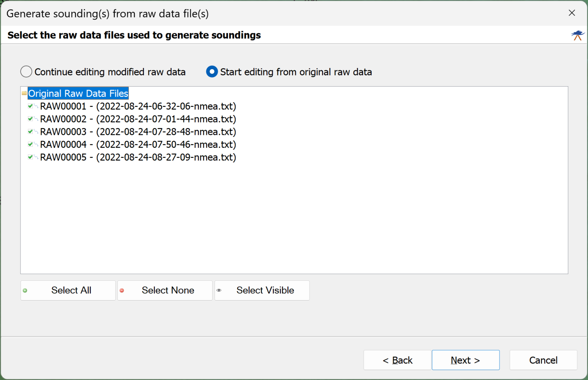The height and width of the screenshot is (380, 588).
Task: Uncheck the RAW00001 file checkbox
Action: coord(30,106)
